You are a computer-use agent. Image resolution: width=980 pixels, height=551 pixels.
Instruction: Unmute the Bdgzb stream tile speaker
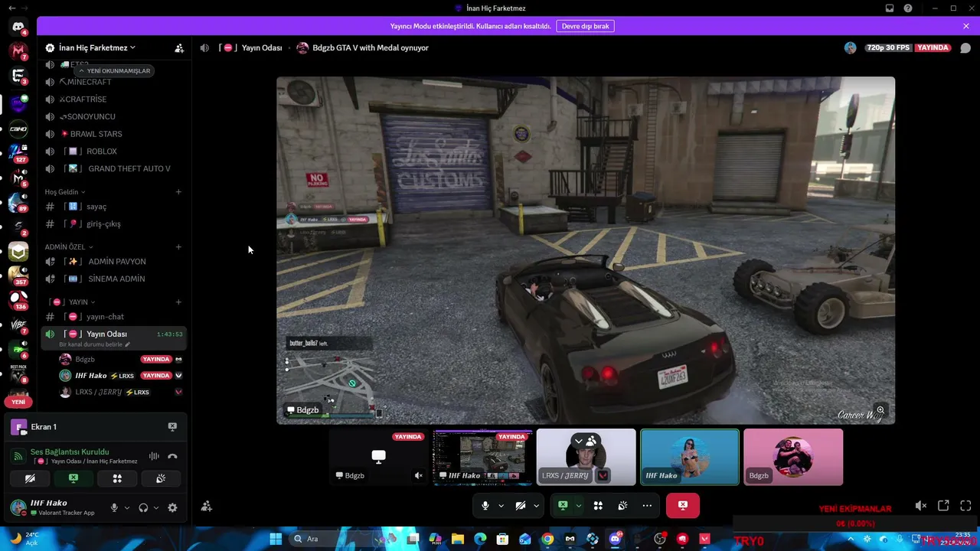coord(418,475)
